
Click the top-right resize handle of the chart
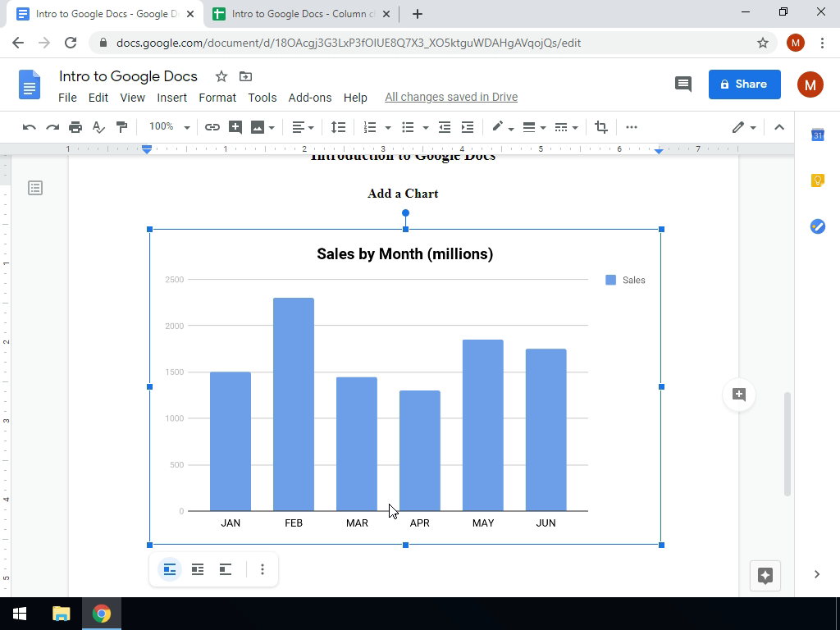click(661, 229)
